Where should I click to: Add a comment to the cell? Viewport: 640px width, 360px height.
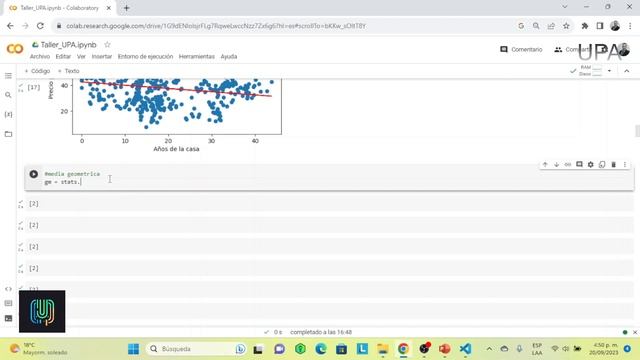(579, 164)
